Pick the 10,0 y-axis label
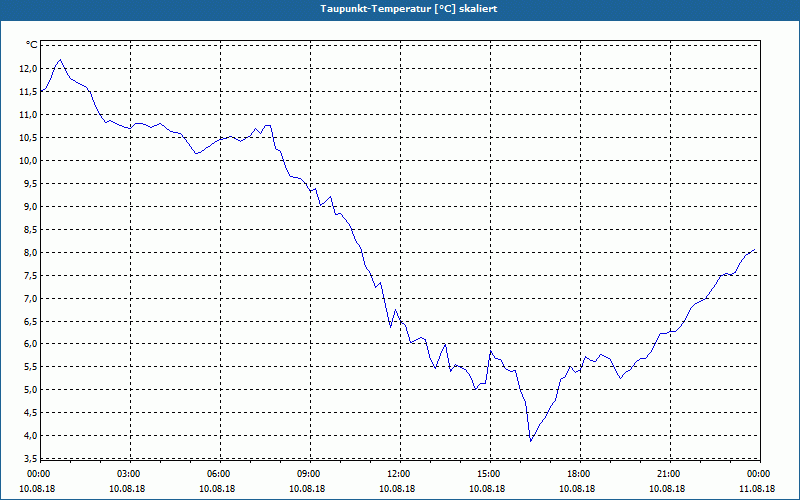This screenshot has height=500, width=800. [x=28, y=161]
